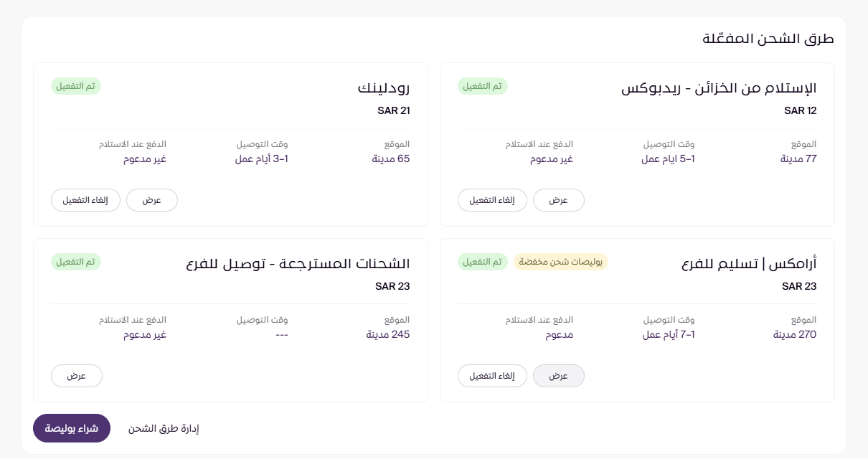
Task: Click تم التفعيل badge on ريدبوكس card
Action: (x=483, y=86)
